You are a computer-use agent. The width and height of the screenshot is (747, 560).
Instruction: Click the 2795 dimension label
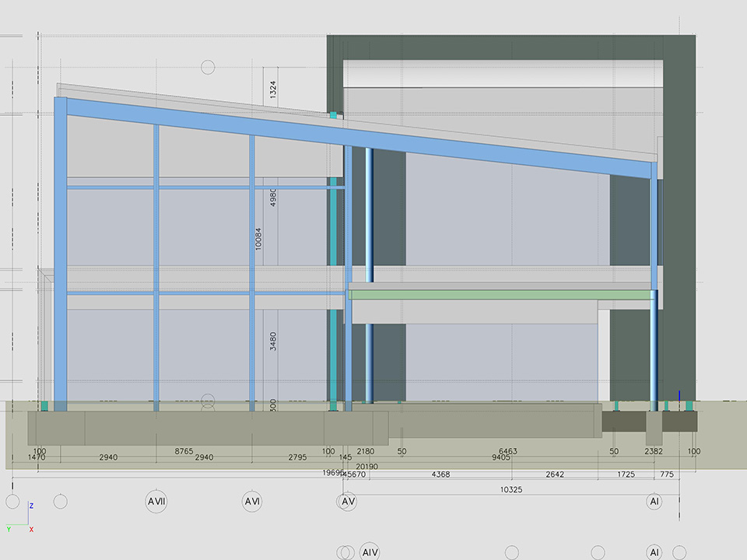coord(297,458)
